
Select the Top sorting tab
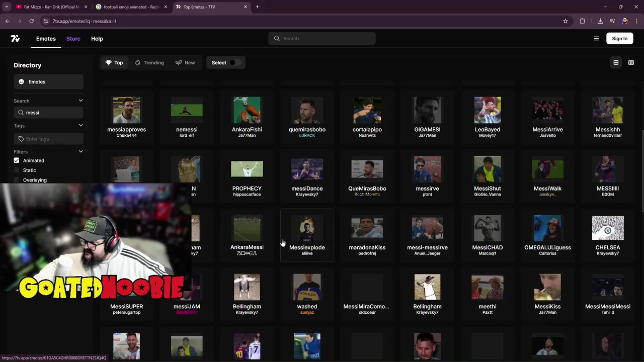click(114, 63)
